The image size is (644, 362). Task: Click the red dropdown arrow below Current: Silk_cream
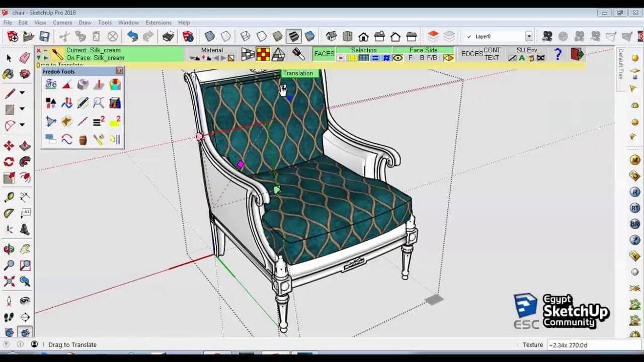tap(39, 58)
